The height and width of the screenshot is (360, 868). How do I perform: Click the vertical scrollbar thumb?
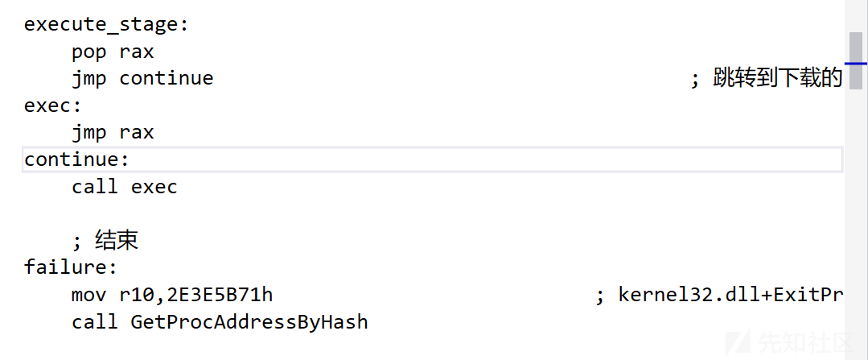pyautogui.click(x=856, y=60)
